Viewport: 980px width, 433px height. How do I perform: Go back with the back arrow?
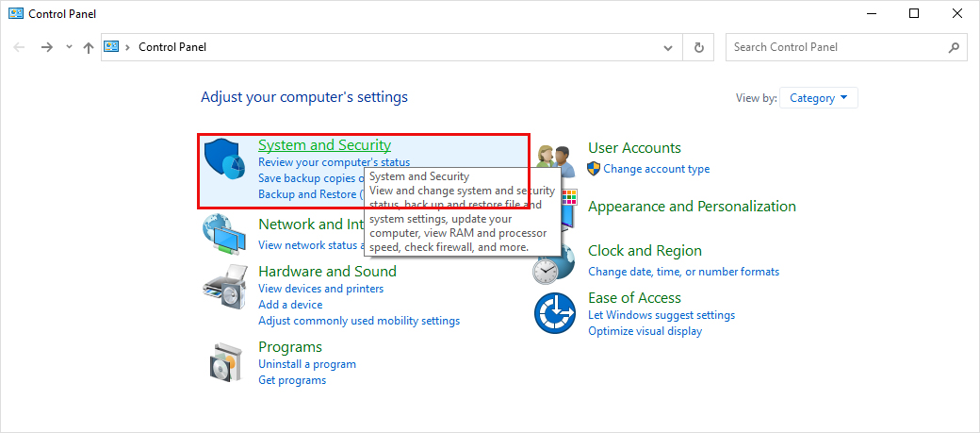pyautogui.click(x=20, y=47)
